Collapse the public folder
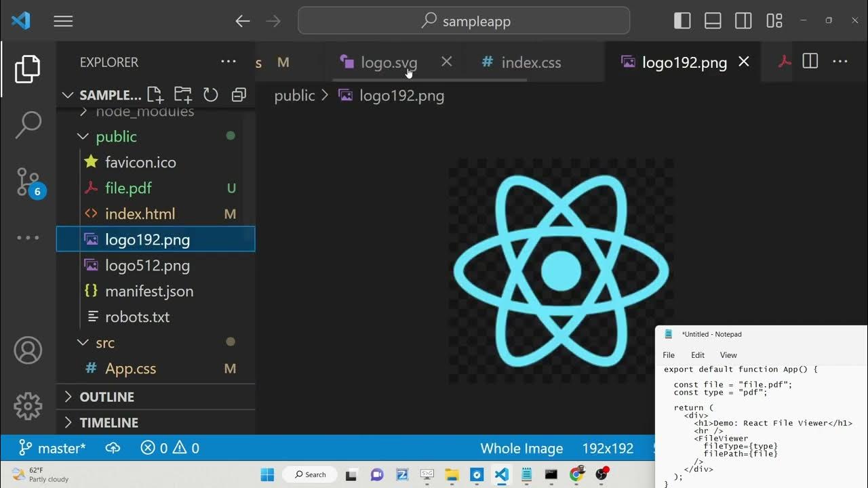Image resolution: width=868 pixels, height=488 pixels. coord(83,137)
